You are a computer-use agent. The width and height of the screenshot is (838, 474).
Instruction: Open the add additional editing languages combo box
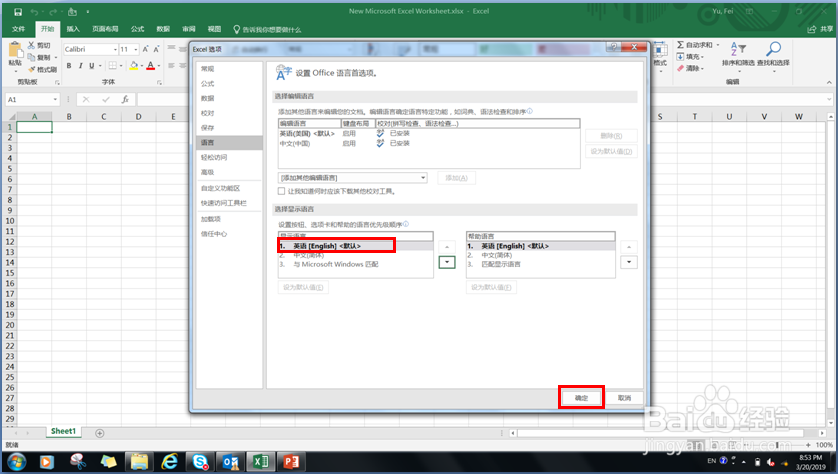pos(353,178)
